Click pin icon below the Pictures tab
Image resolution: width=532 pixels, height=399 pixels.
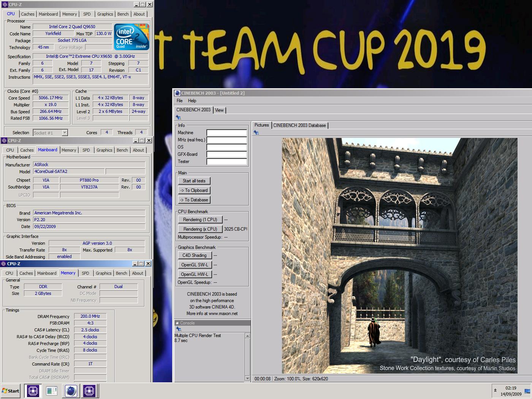pos(256,133)
